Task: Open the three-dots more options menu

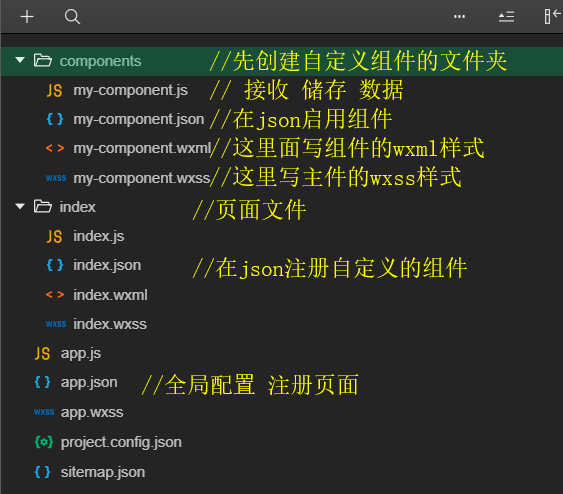Action: [459, 17]
